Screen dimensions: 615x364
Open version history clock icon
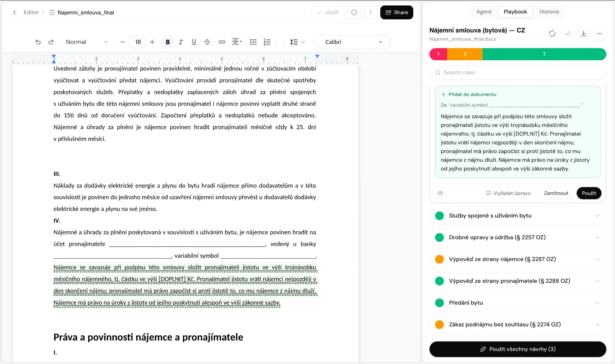click(x=354, y=12)
